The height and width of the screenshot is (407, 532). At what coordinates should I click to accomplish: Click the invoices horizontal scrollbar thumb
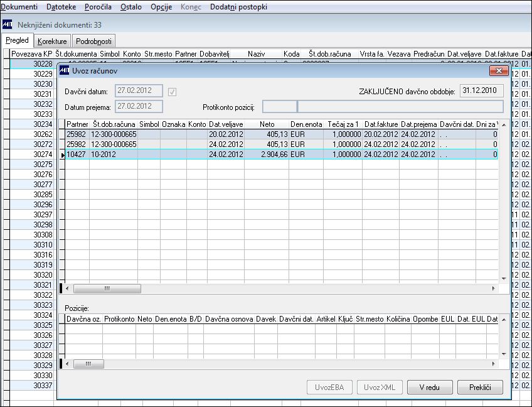point(107,289)
